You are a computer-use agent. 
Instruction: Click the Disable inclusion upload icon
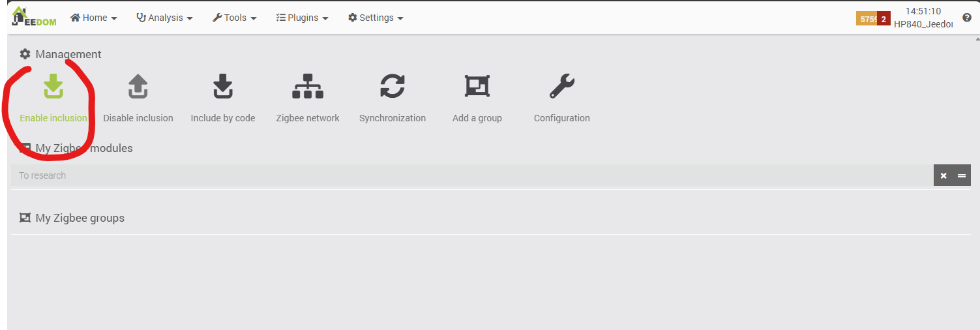[138, 87]
